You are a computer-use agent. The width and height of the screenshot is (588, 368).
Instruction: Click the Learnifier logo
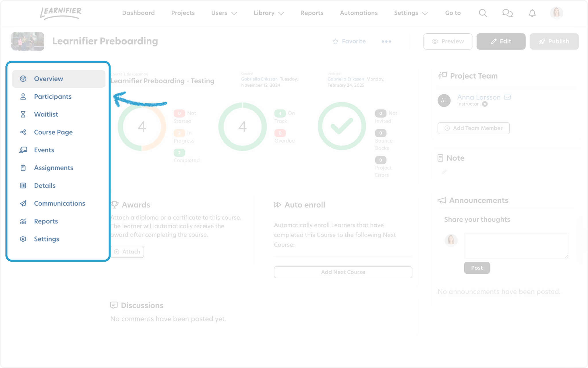point(61,13)
